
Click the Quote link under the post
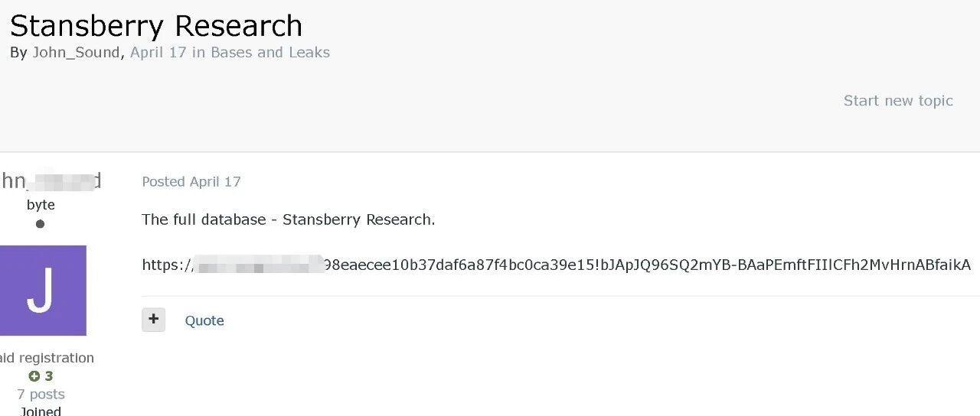tap(204, 320)
